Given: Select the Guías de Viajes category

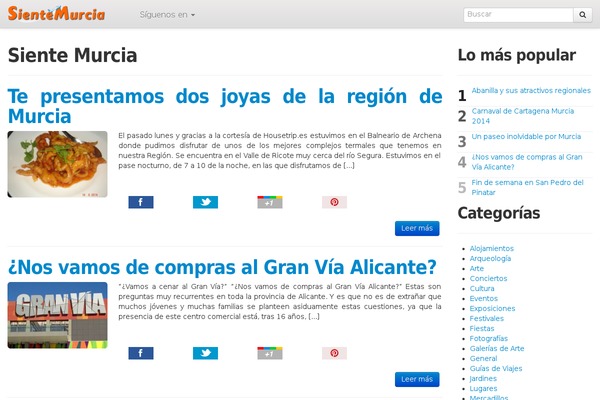Looking at the screenshot, I should 496,368.
